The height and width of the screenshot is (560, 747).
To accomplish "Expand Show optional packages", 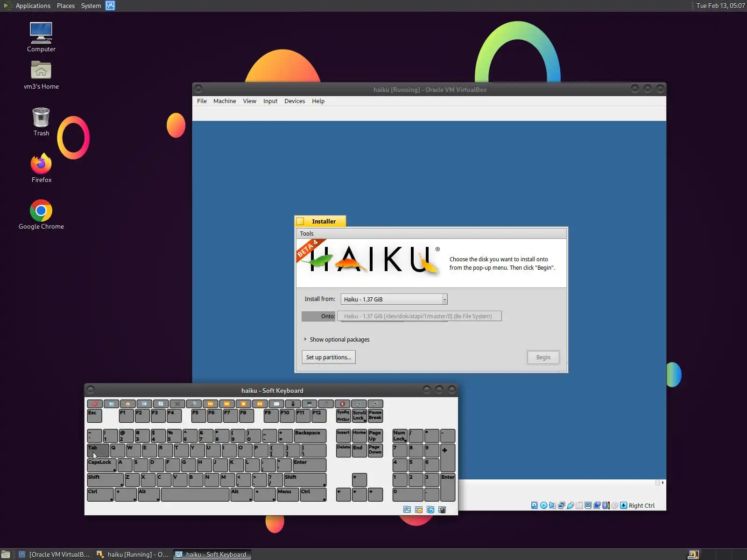I will coord(337,339).
